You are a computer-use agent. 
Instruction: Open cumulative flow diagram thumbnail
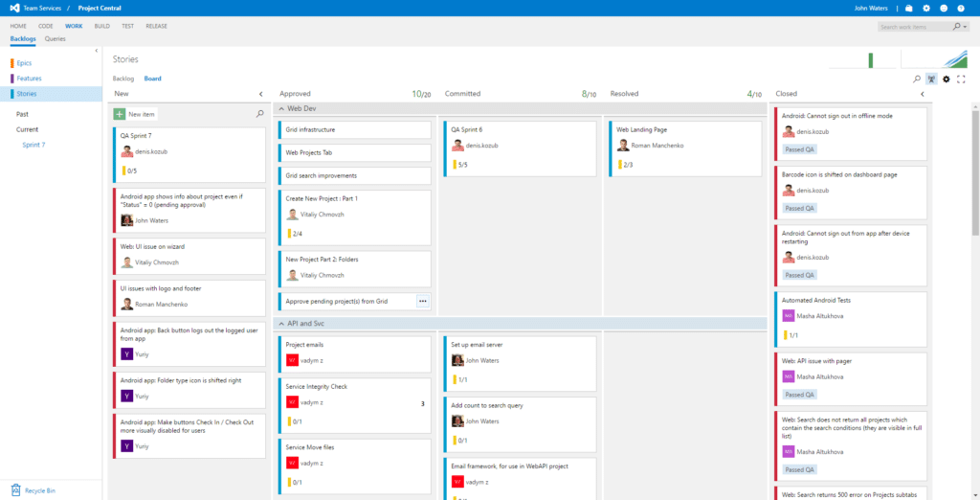coord(934,59)
